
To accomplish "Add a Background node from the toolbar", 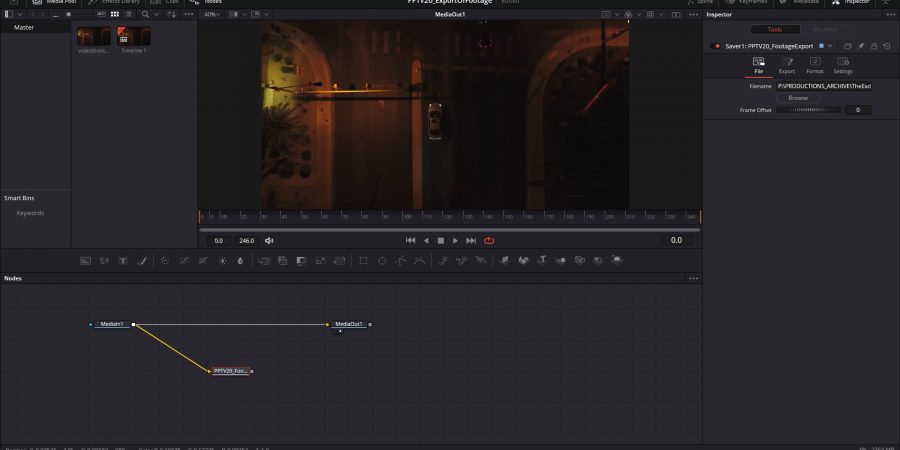I will 86,260.
